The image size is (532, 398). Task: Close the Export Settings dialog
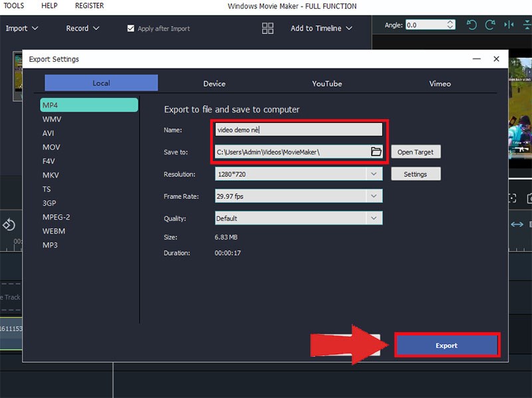pyautogui.click(x=496, y=59)
